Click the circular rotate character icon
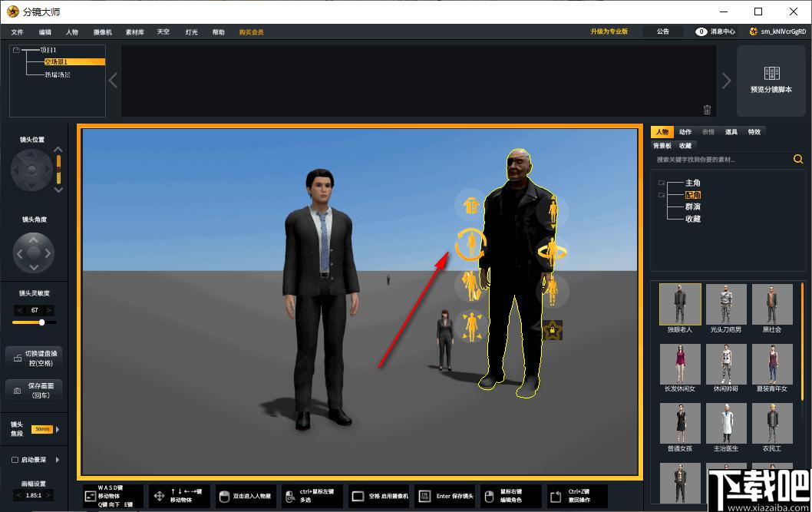812x512 pixels. coord(470,244)
